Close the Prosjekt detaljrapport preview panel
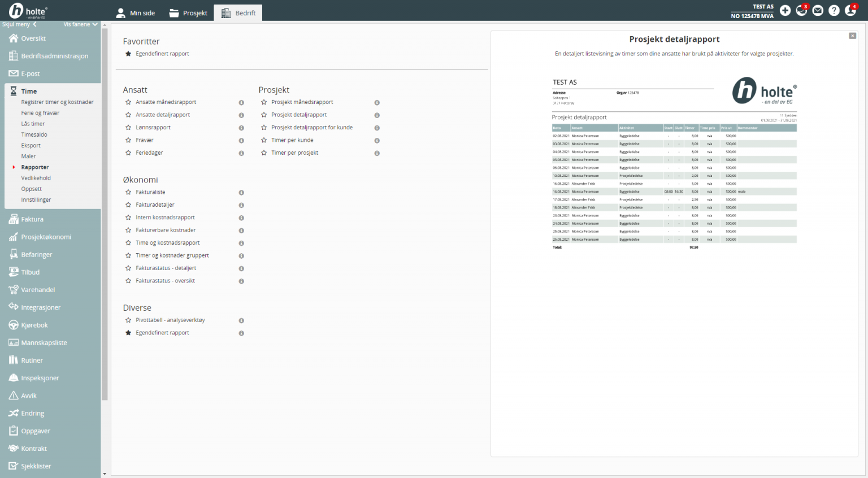Screen dimensions: 868x478 (852, 36)
